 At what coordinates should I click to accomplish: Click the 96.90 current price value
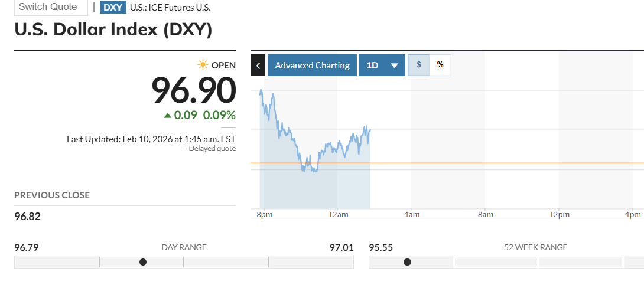coord(194,90)
